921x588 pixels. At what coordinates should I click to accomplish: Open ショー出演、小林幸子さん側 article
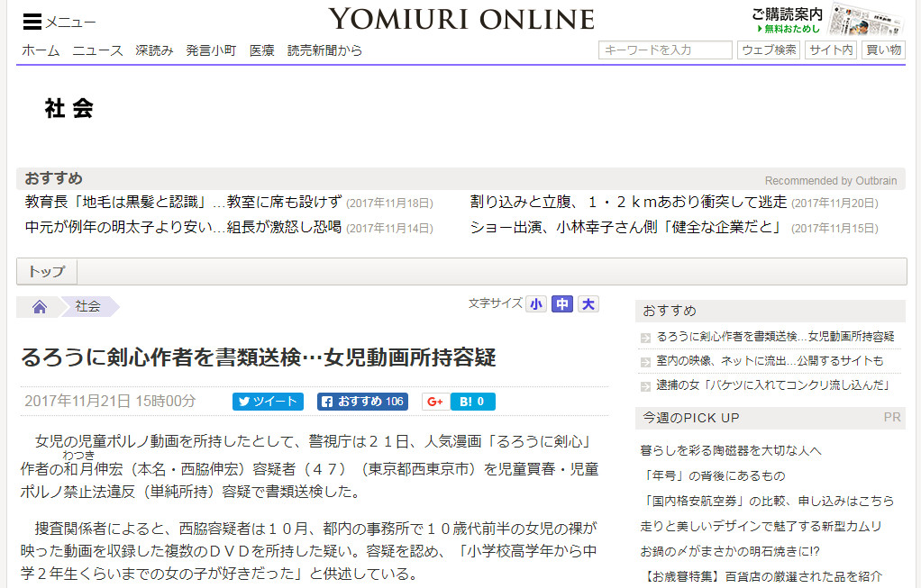626,227
